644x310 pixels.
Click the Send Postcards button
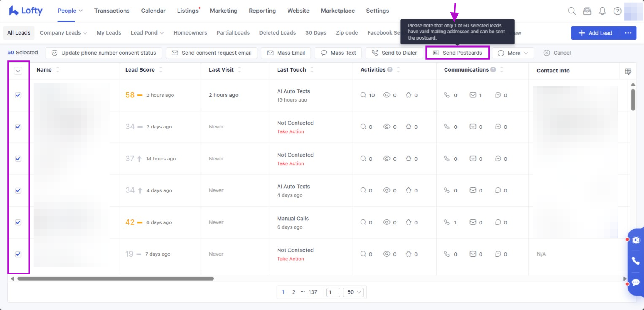(x=458, y=53)
